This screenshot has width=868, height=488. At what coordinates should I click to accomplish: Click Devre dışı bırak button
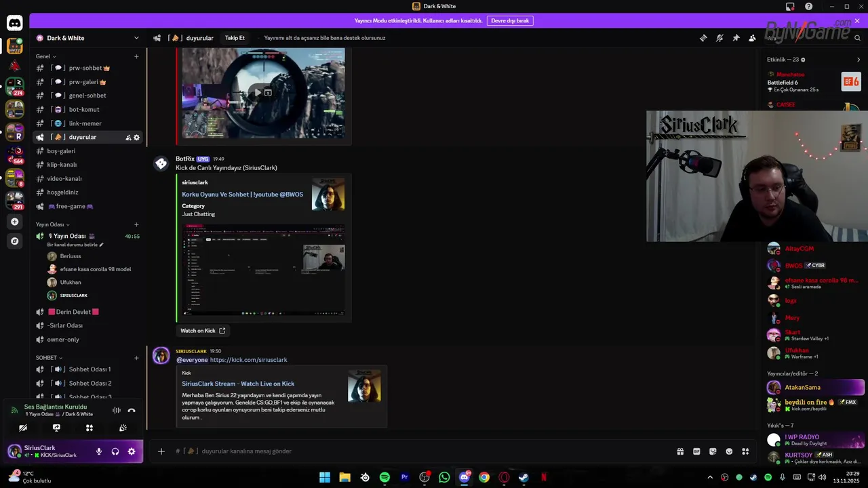pyautogui.click(x=510, y=21)
